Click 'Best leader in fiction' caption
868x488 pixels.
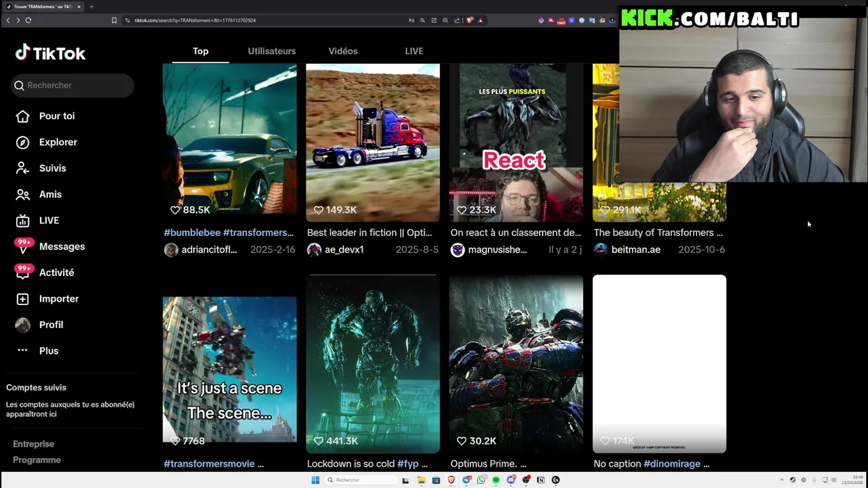click(x=370, y=232)
